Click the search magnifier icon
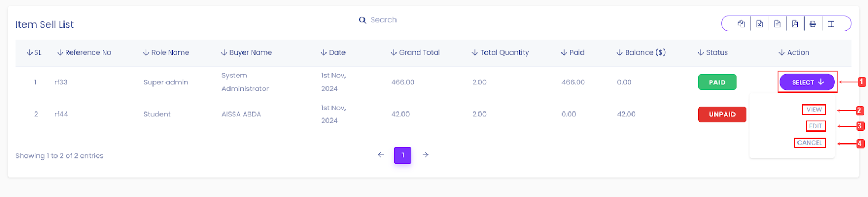 [x=362, y=20]
